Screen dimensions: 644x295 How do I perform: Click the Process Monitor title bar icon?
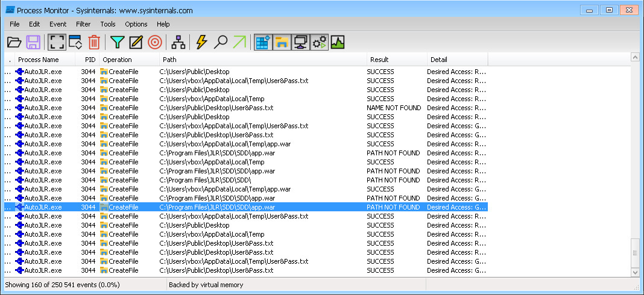click(x=10, y=10)
